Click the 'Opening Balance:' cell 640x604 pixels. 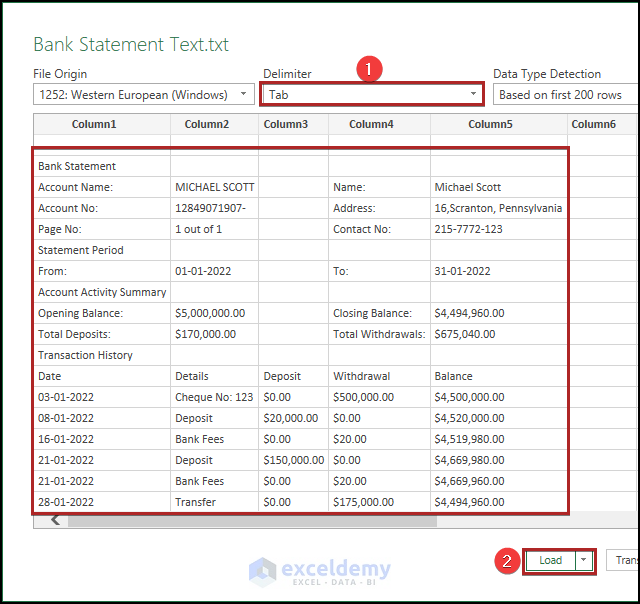(x=102, y=313)
